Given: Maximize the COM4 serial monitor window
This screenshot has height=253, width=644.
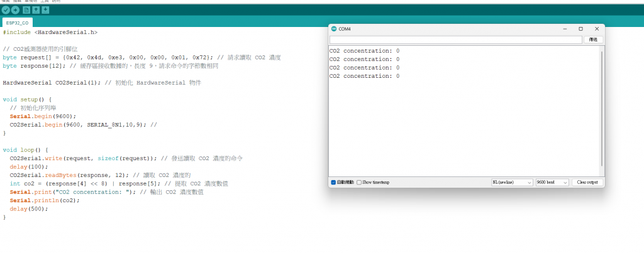Looking at the screenshot, I should [x=580, y=29].
